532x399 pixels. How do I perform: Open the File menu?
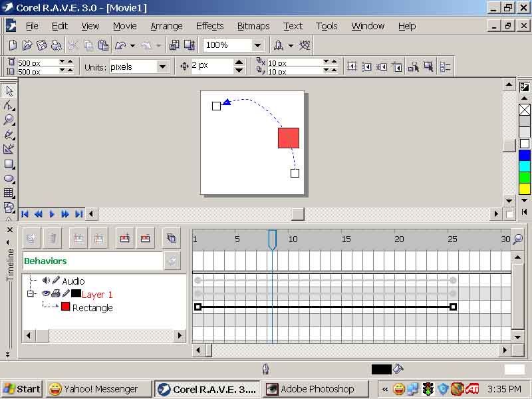click(32, 26)
